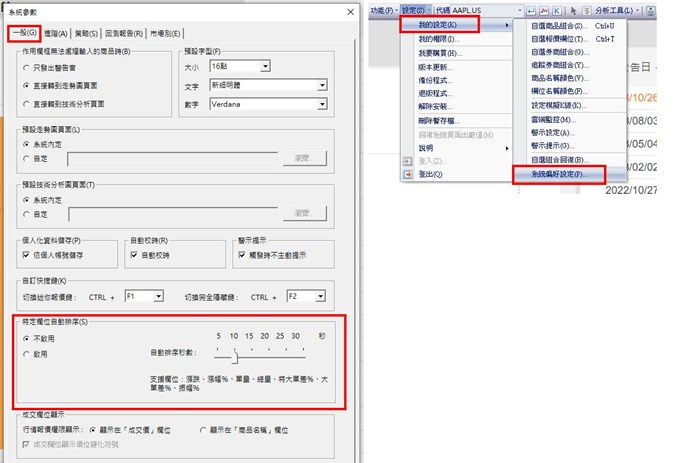Select 只發出警告音 radio option
The image size is (690, 463).
coord(26,68)
